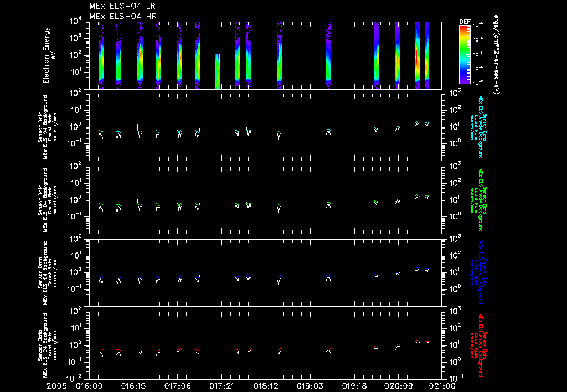The image size is (567, 392).
Task: Click the "ergs/(cm**2-sr-sec-eV)" units label
Action: [497, 55]
